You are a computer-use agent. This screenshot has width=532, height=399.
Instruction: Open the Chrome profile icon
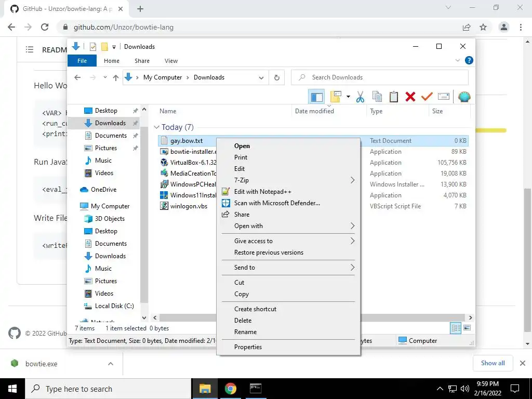coord(504,27)
